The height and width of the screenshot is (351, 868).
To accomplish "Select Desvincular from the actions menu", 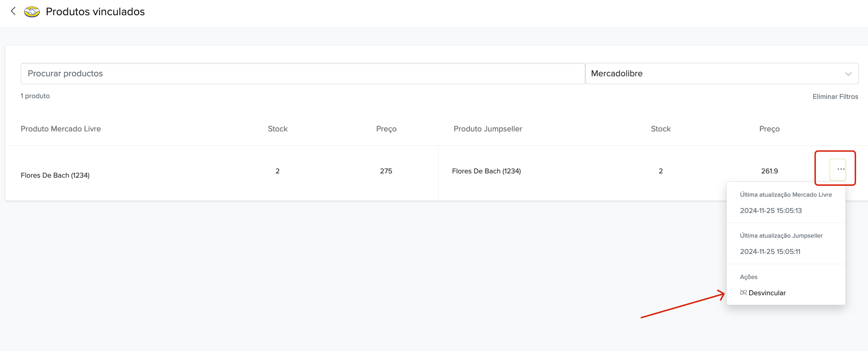I will (x=763, y=293).
